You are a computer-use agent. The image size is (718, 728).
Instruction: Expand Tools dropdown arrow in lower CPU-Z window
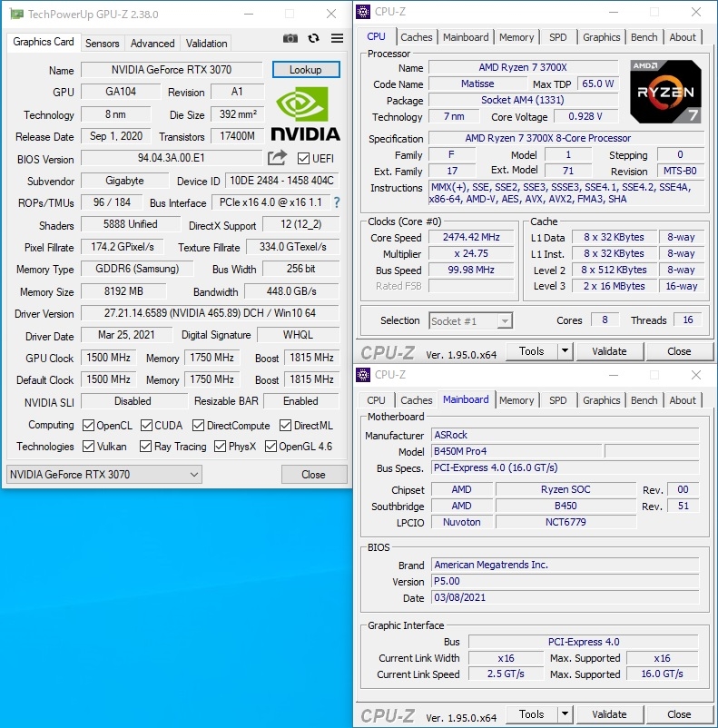pos(566,714)
